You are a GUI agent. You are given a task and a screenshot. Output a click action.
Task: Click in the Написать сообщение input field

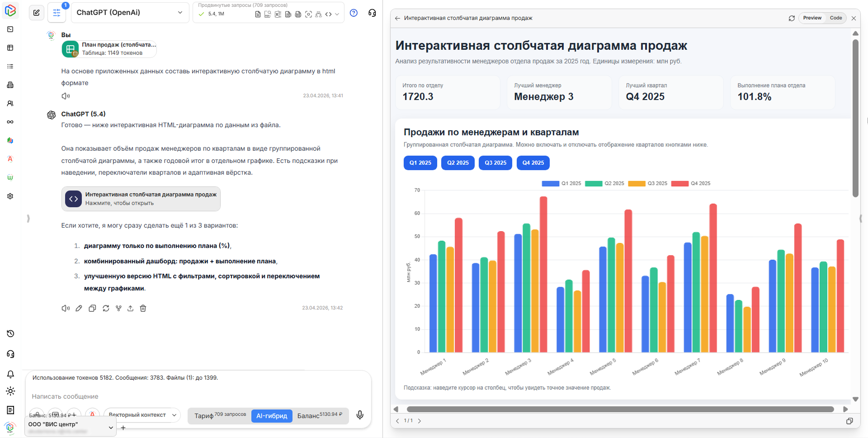coord(181,396)
